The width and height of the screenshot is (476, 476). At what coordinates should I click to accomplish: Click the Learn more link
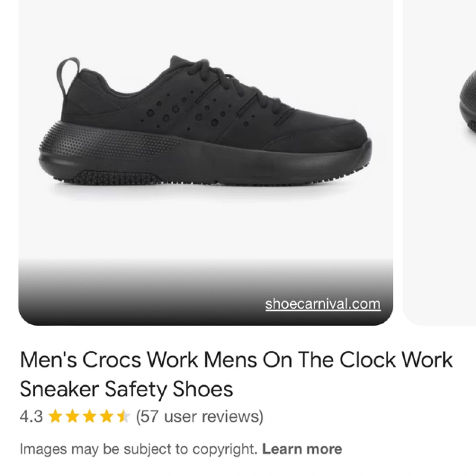[x=302, y=449]
